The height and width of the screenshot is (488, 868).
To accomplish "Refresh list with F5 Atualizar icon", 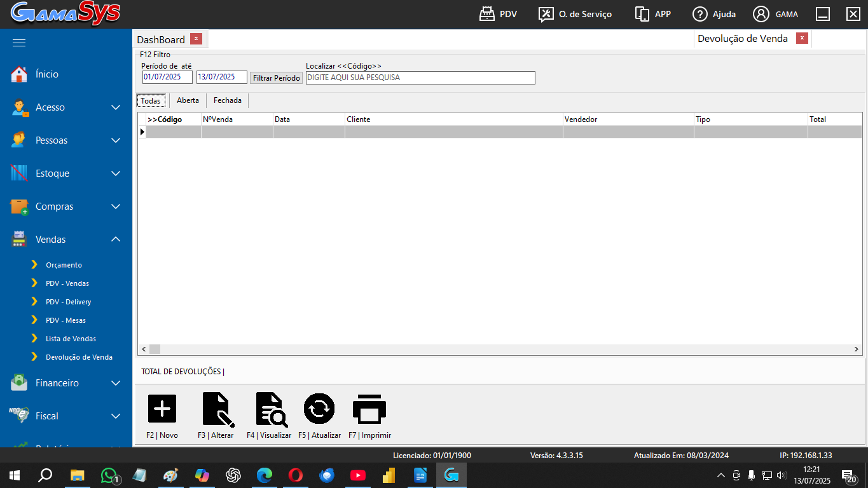I will click(319, 409).
